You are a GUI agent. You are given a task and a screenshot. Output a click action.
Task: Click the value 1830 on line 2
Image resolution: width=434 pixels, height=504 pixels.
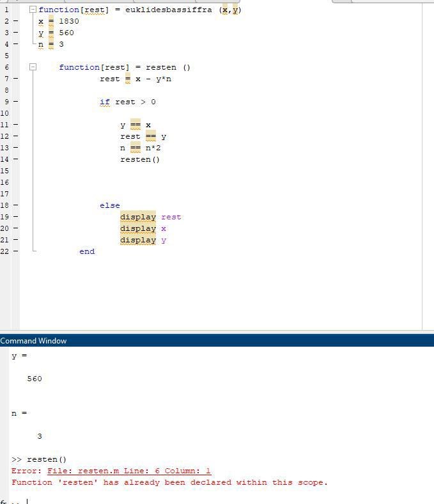69,21
